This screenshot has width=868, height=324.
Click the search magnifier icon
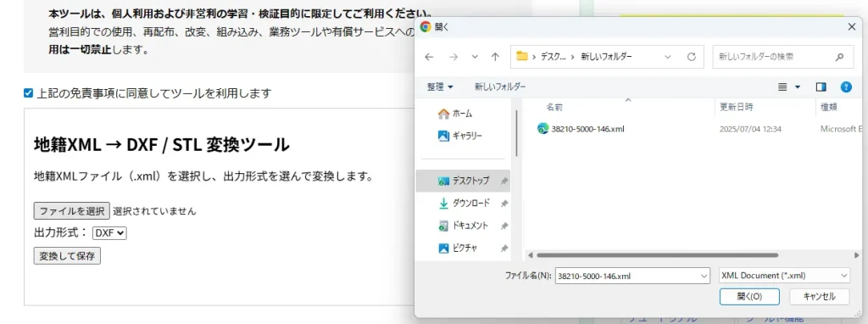(840, 57)
